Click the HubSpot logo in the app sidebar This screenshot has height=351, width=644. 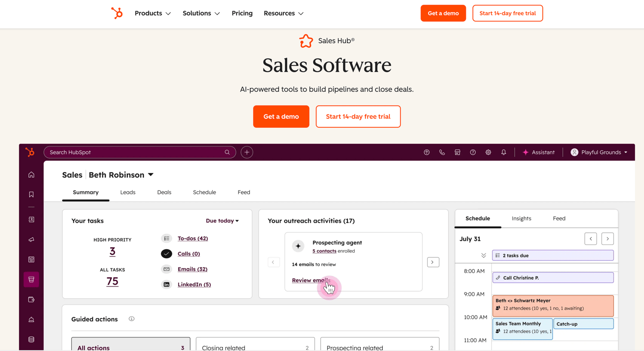point(30,152)
